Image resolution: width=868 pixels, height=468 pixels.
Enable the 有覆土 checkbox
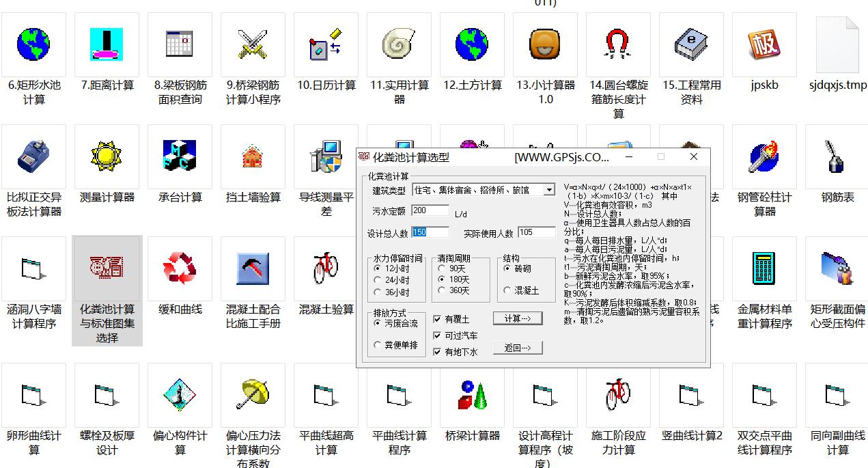438,318
